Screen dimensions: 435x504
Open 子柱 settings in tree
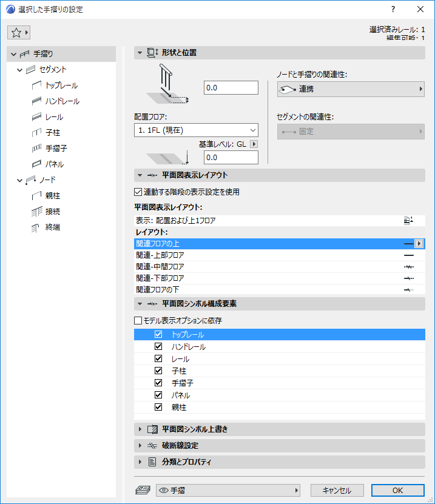tap(53, 132)
